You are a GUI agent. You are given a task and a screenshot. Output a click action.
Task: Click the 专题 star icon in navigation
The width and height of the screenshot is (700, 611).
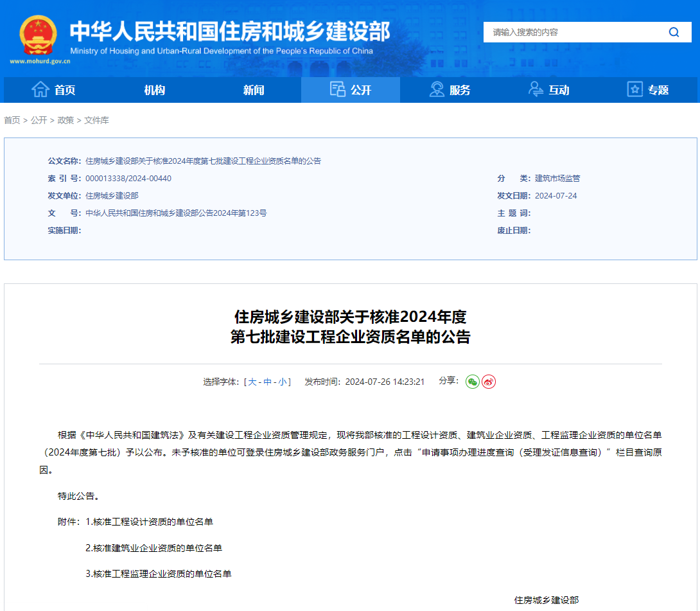(634, 89)
